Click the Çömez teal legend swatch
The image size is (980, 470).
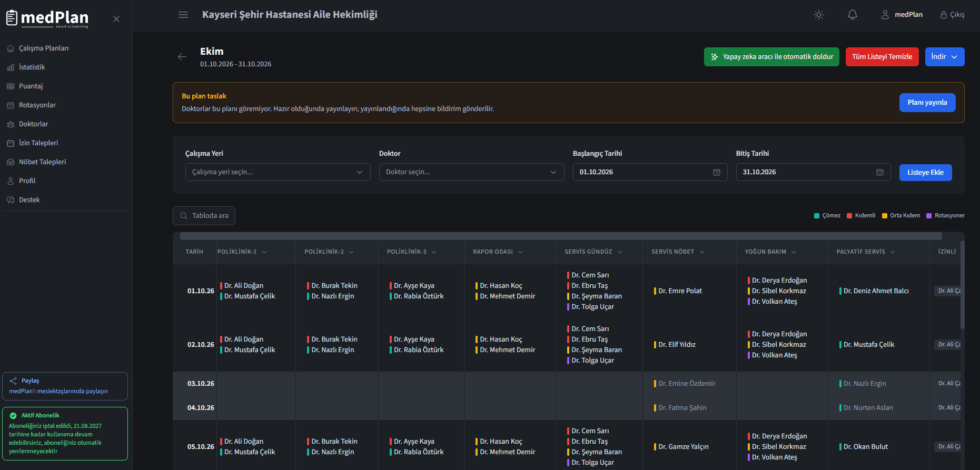(x=817, y=216)
